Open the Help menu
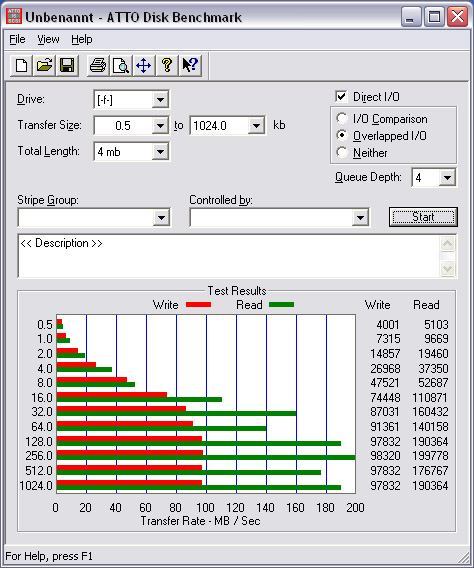474x568 pixels. pyautogui.click(x=81, y=39)
